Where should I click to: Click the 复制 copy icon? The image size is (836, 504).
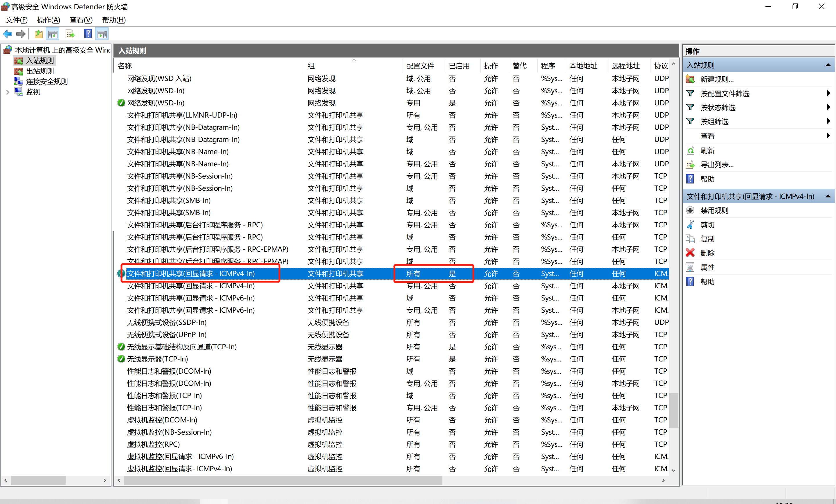[x=690, y=239]
